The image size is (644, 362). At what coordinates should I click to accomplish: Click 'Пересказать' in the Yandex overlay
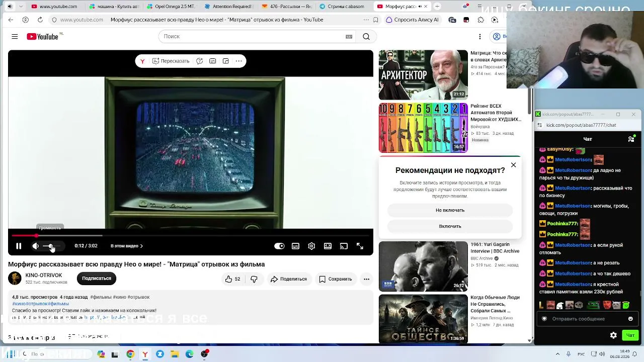click(171, 61)
